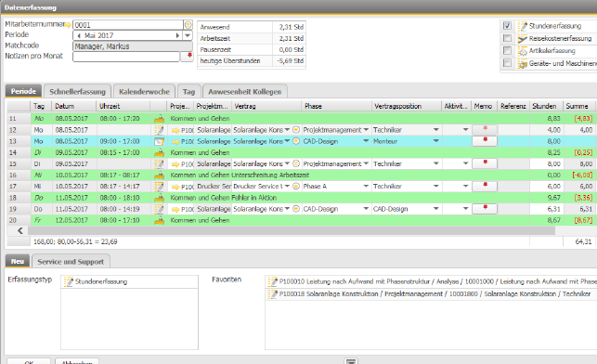Open Vertragsposition Monteur dropdown row 13
The height and width of the screenshot is (364, 597).
[x=436, y=141]
